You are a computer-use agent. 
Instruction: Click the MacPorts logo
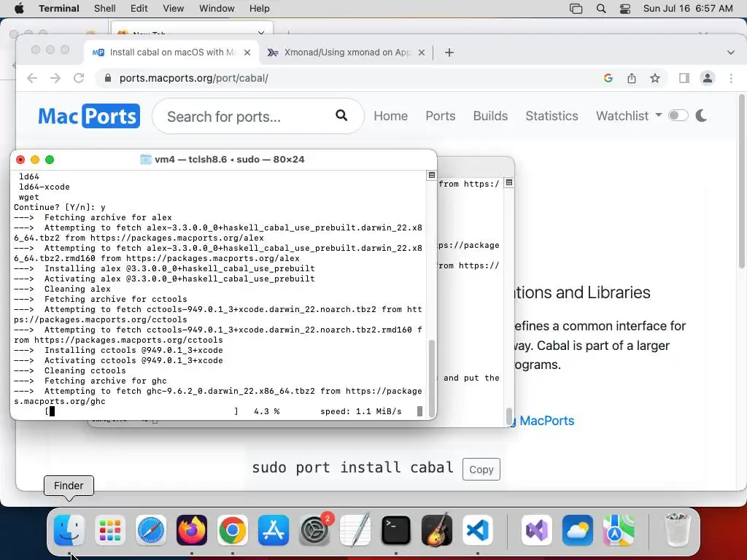[x=89, y=116]
